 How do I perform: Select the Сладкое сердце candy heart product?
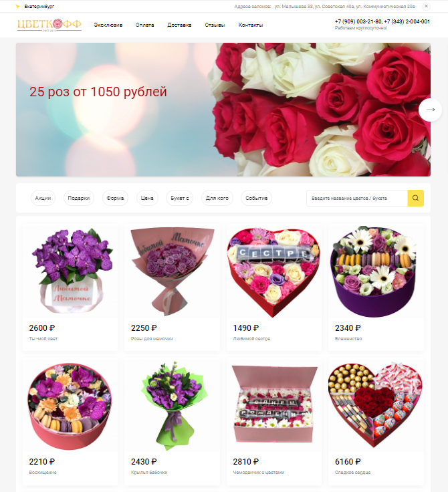tap(376, 421)
